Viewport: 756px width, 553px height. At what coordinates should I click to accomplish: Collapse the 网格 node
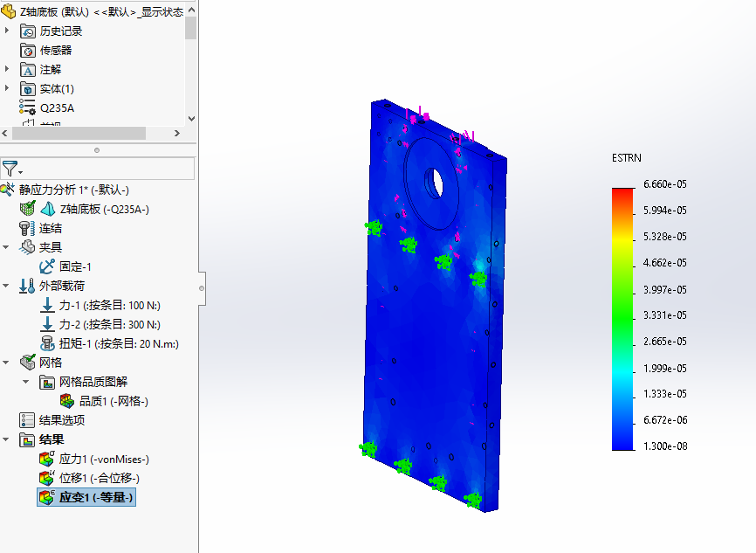[6, 363]
